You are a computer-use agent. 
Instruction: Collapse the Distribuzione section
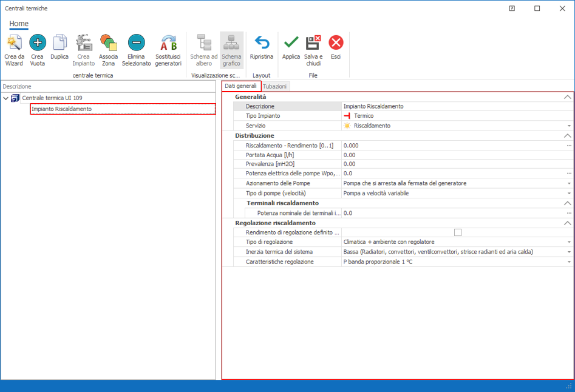(567, 136)
